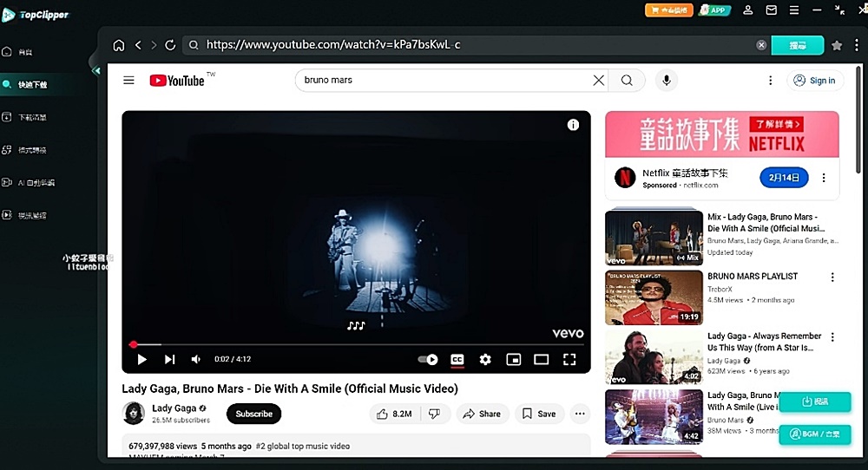
Task: Open the last sidebar item with play icon
Action: click(25, 215)
